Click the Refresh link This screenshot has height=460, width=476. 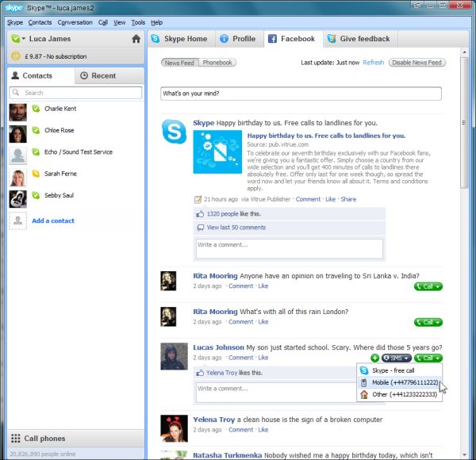point(374,63)
